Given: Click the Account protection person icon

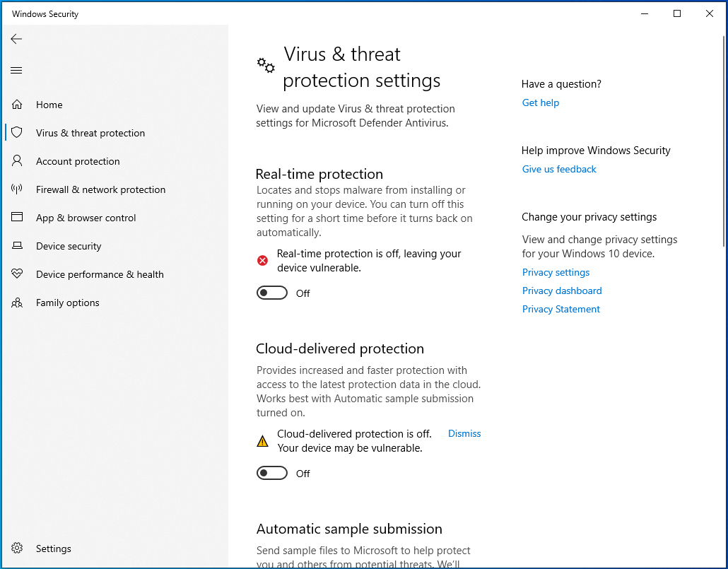Looking at the screenshot, I should [16, 161].
